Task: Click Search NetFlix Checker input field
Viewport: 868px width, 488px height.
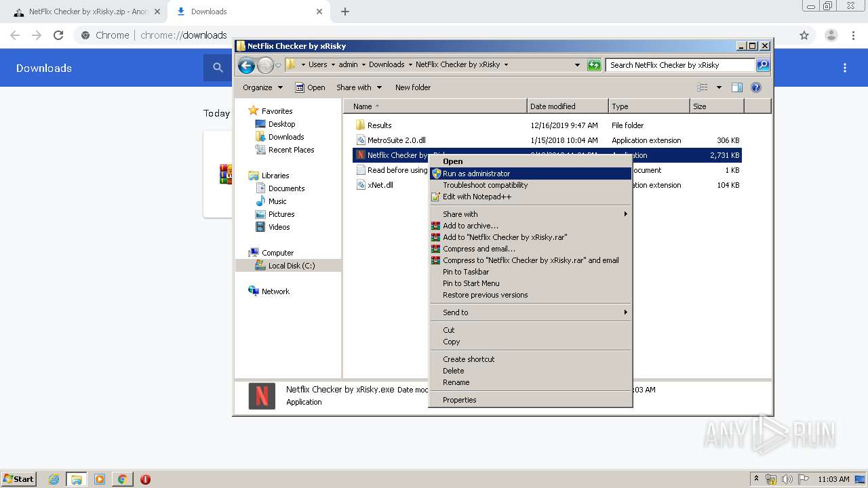Action: pyautogui.click(x=680, y=65)
